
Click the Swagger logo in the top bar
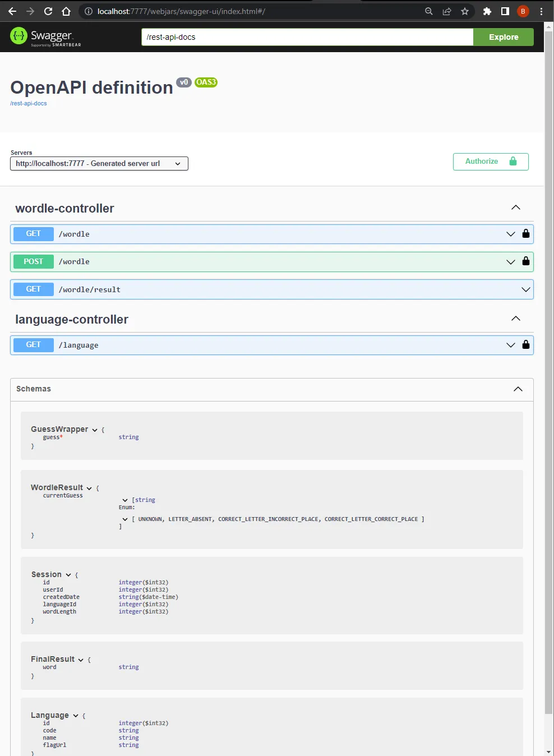click(x=45, y=36)
